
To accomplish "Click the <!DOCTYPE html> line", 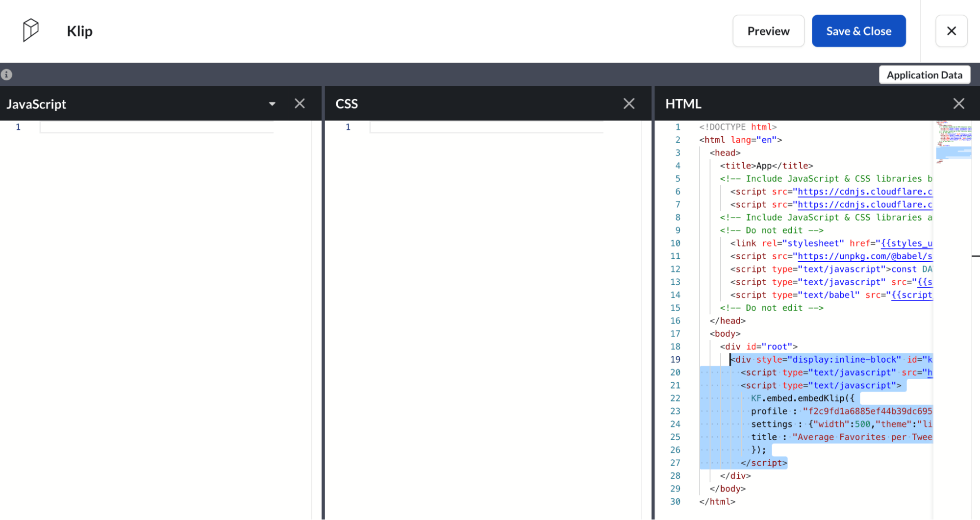I will pos(738,127).
